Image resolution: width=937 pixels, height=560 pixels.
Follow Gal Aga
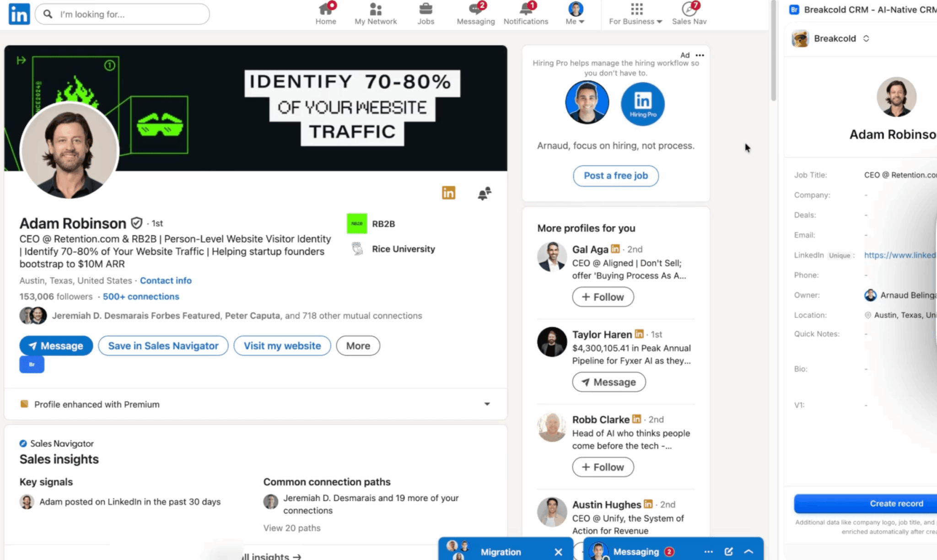(x=603, y=297)
